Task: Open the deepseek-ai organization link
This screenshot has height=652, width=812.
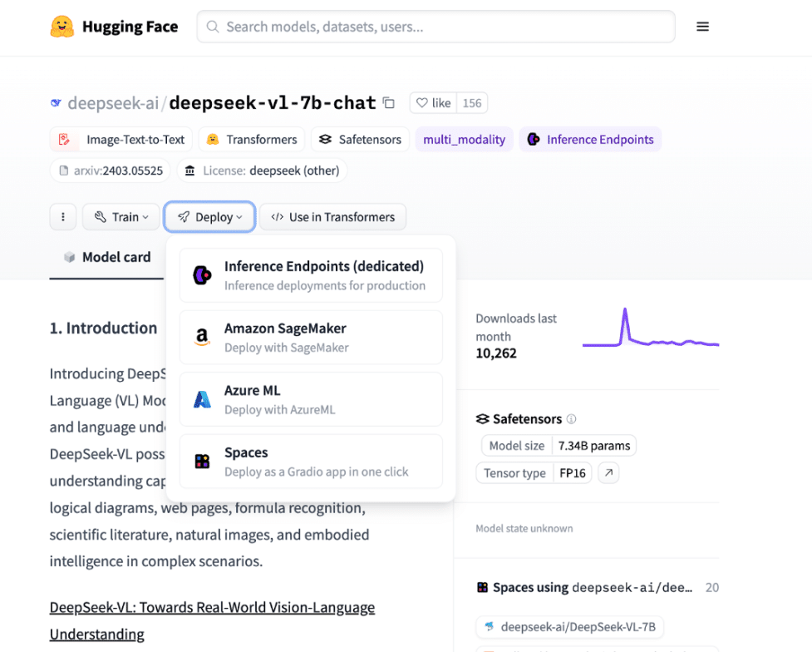Action: (113, 102)
